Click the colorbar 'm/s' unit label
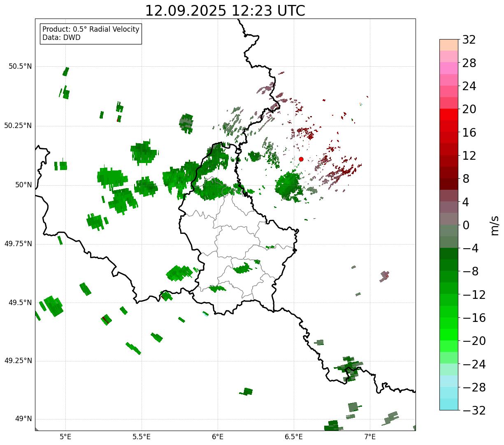The width and height of the screenshot is (504, 445). coord(495,225)
